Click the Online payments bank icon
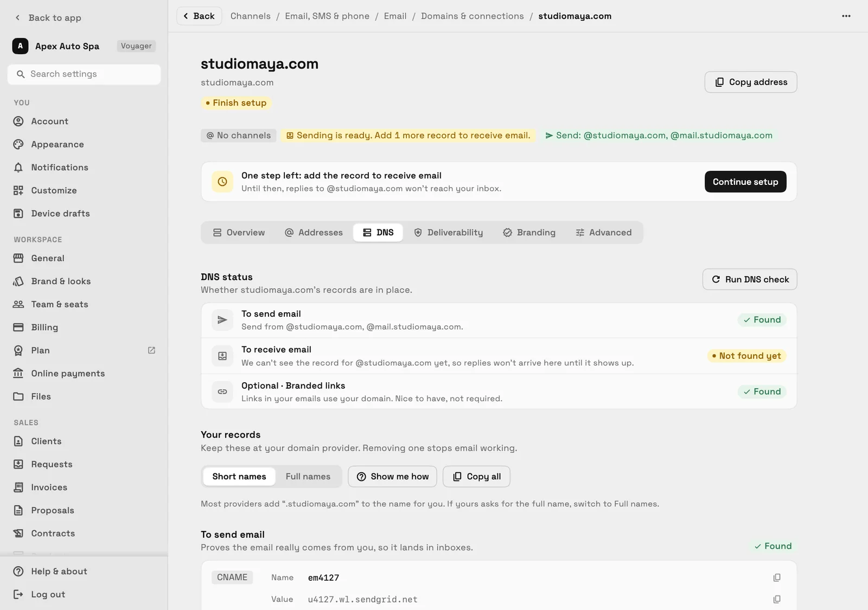The image size is (868, 610). pyautogui.click(x=18, y=374)
